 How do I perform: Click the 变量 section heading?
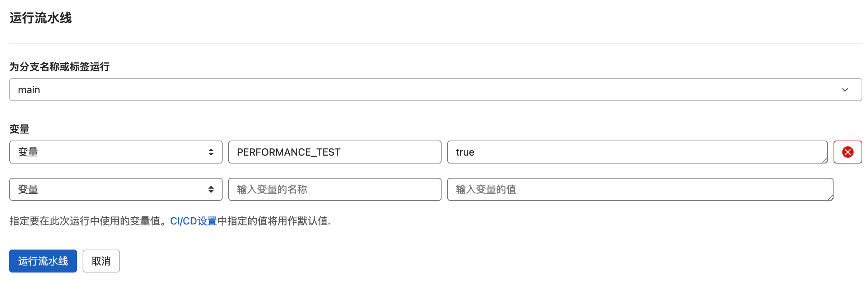click(x=19, y=129)
